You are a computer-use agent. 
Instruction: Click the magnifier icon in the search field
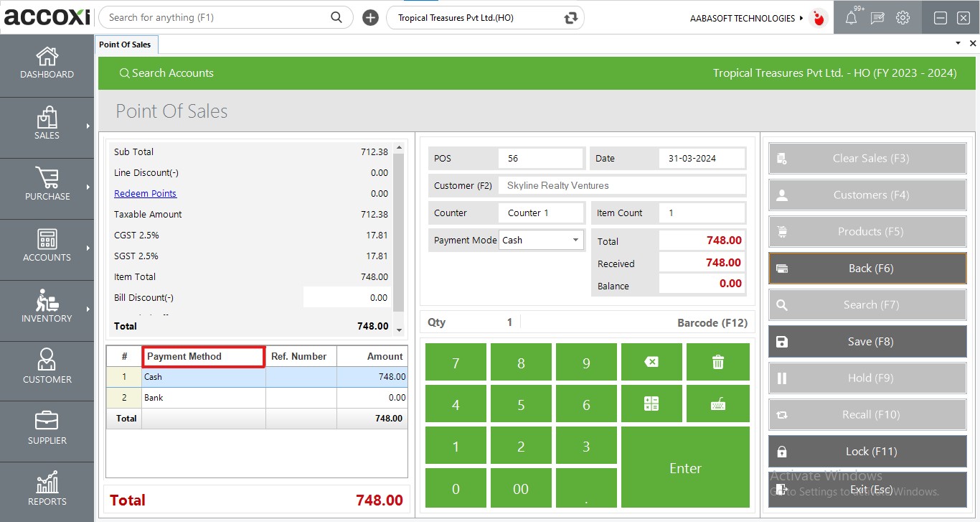pos(336,17)
